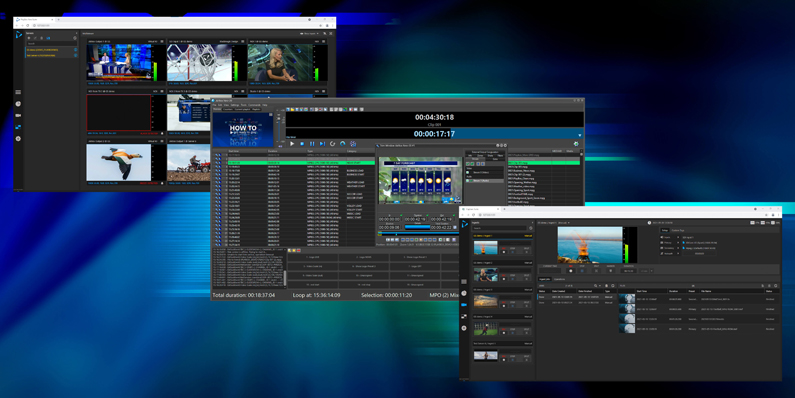
Task: Click the delete icon in Capture jobs toolbar
Action: (x=606, y=286)
